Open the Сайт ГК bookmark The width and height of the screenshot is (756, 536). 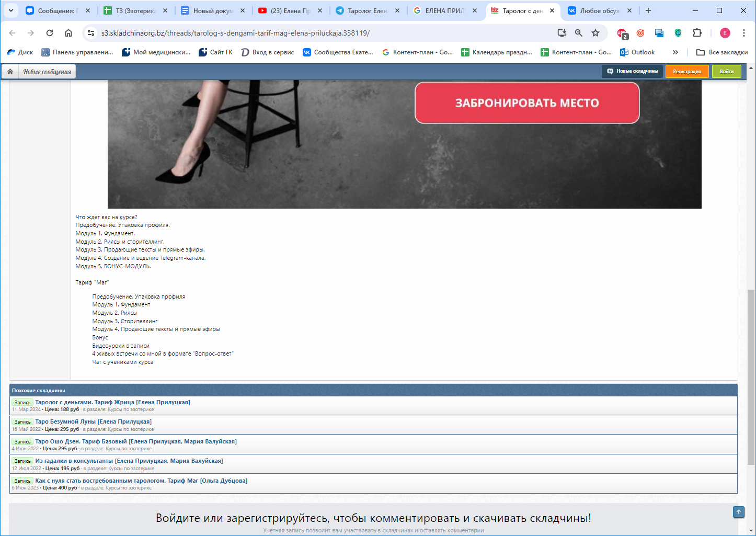(215, 52)
